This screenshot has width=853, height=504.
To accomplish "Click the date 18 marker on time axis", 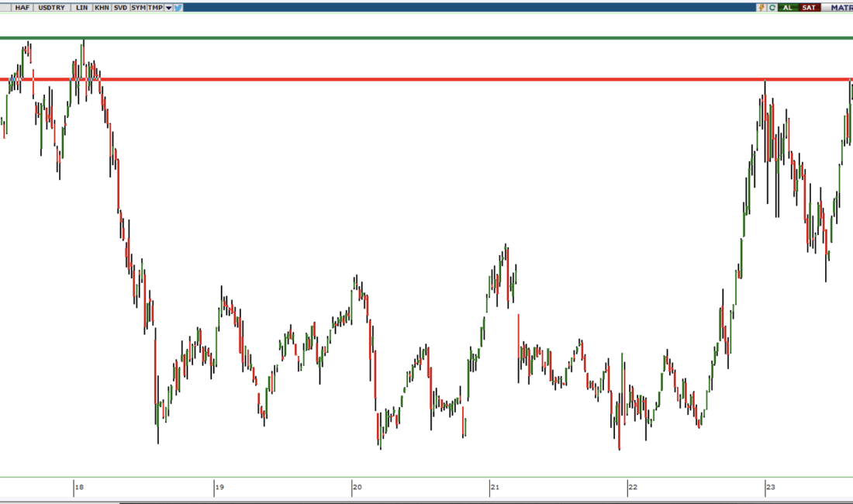I will click(80, 488).
